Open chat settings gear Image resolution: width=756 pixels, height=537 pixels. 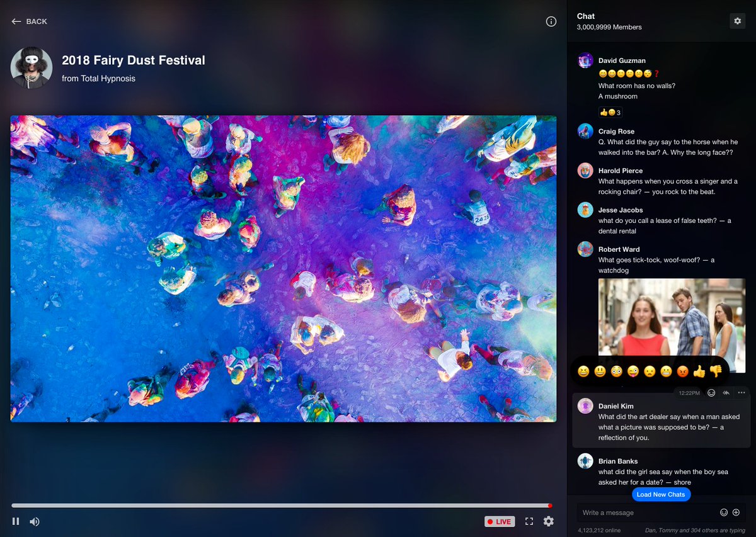(x=737, y=21)
